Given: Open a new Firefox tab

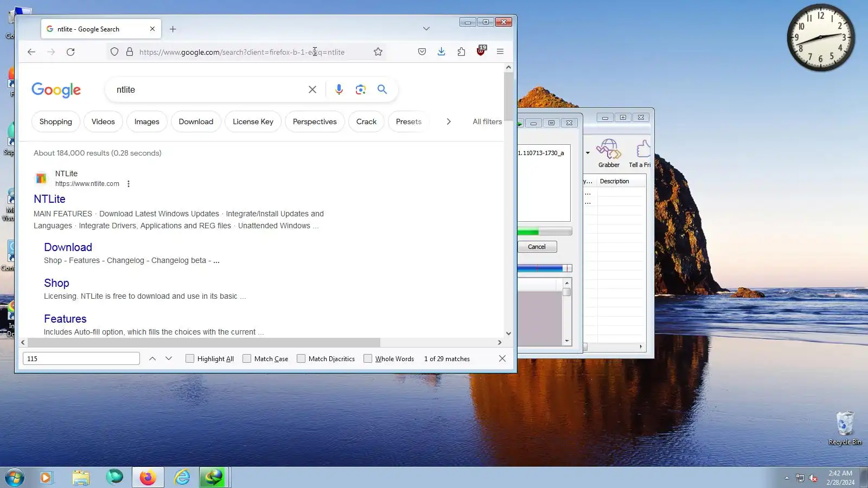Looking at the screenshot, I should (x=173, y=29).
